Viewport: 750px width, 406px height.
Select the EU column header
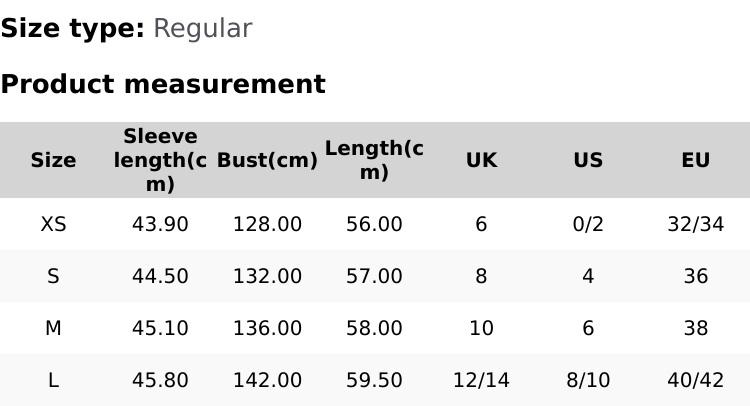coord(695,160)
